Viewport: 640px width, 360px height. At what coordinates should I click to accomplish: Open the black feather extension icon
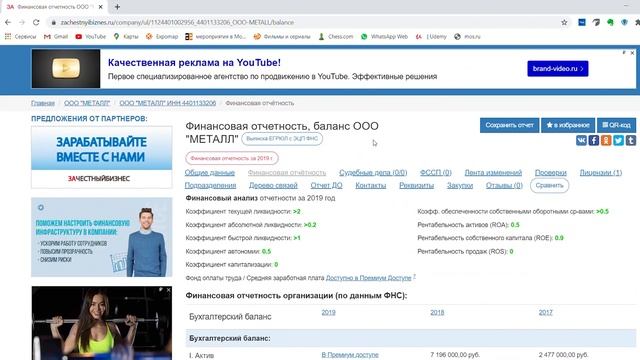[596, 22]
